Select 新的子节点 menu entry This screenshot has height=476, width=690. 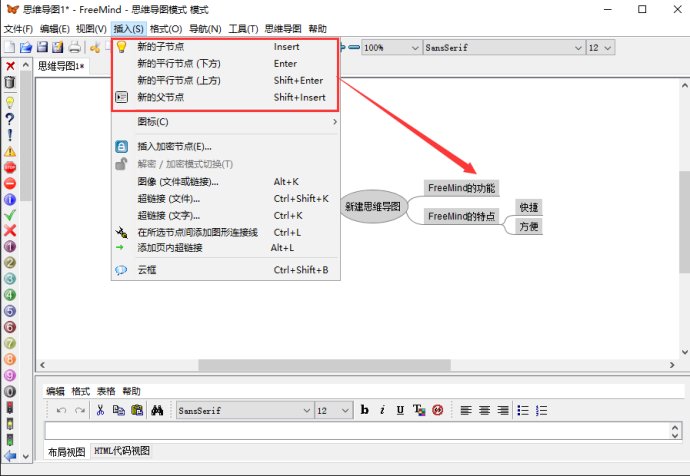coord(226,47)
